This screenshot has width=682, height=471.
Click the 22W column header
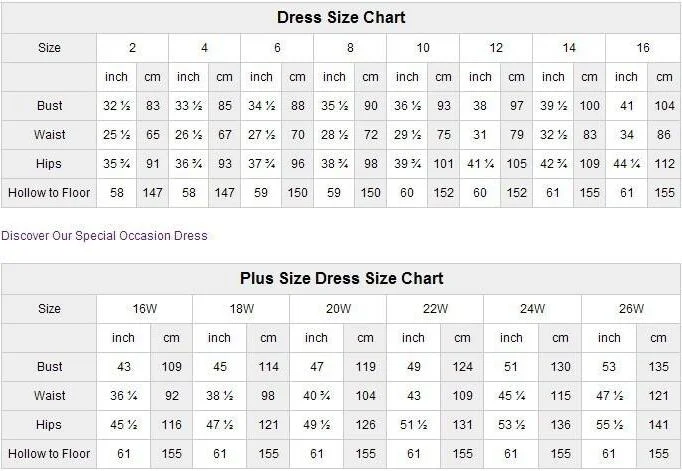(435, 309)
